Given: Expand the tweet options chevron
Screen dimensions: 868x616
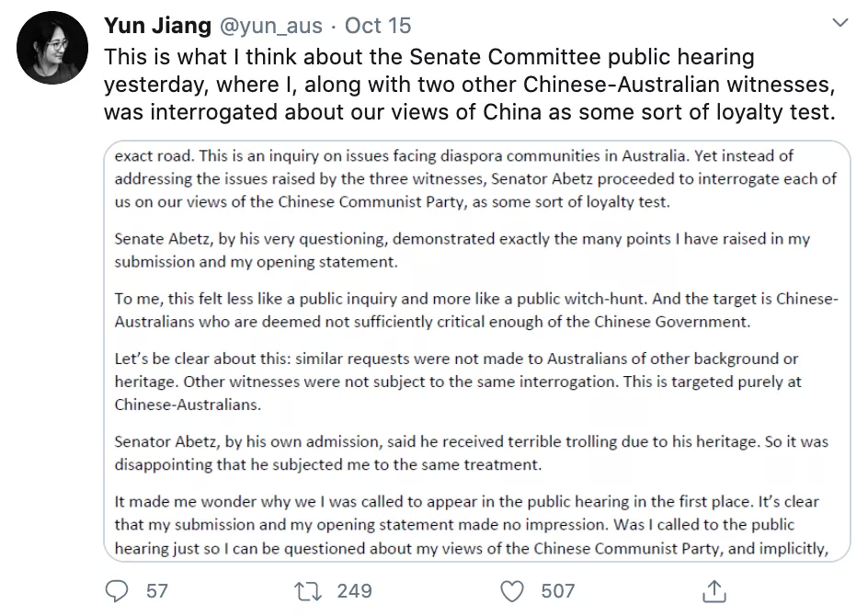Looking at the screenshot, I should (x=840, y=23).
